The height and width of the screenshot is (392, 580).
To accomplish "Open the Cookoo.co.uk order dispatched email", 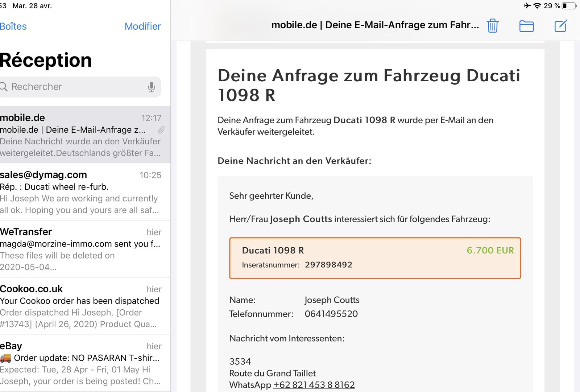I will 85,306.
